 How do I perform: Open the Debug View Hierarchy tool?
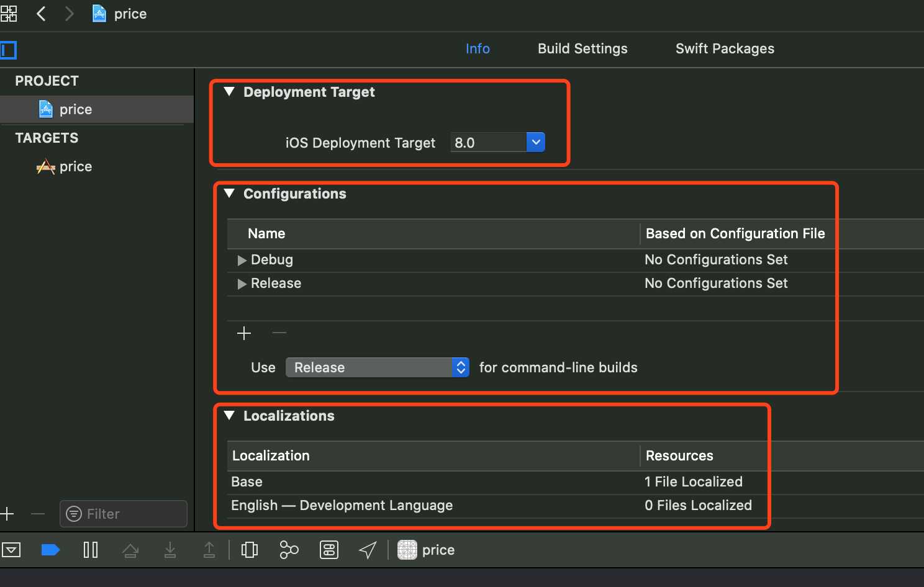coord(250,550)
